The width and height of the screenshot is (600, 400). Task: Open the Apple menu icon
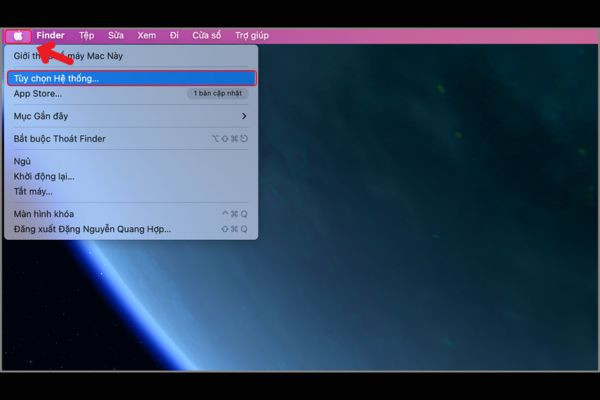(x=18, y=36)
